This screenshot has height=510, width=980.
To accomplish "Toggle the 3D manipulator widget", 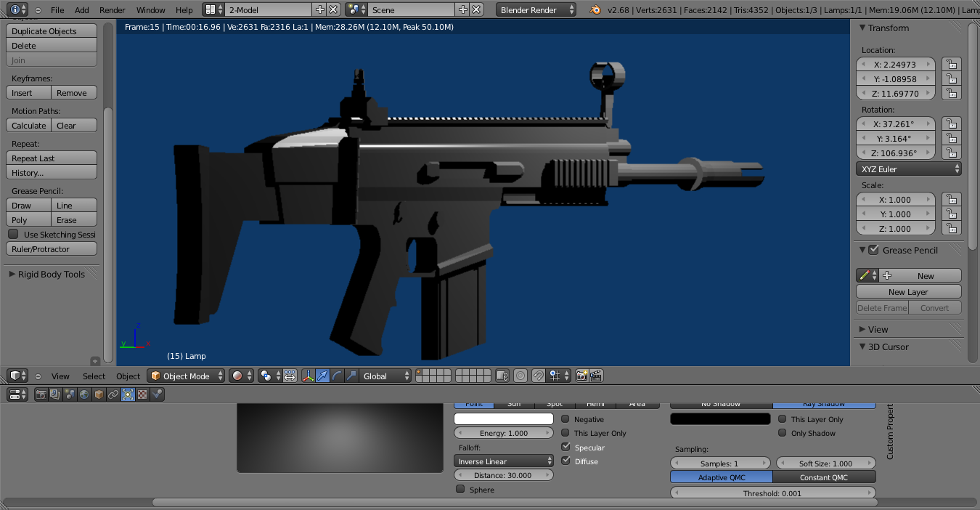I will [x=309, y=376].
